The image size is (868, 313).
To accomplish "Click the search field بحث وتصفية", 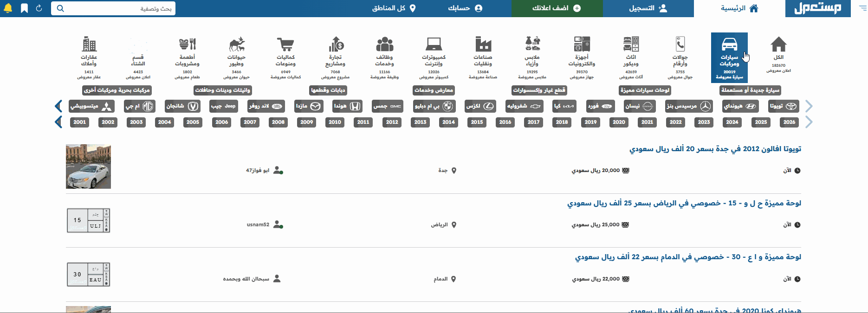I will [x=113, y=8].
